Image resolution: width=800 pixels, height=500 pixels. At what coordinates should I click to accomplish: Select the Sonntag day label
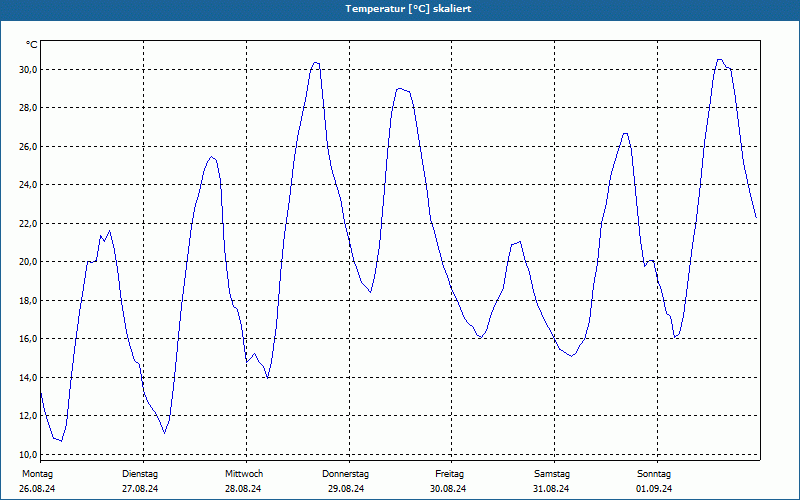point(654,474)
